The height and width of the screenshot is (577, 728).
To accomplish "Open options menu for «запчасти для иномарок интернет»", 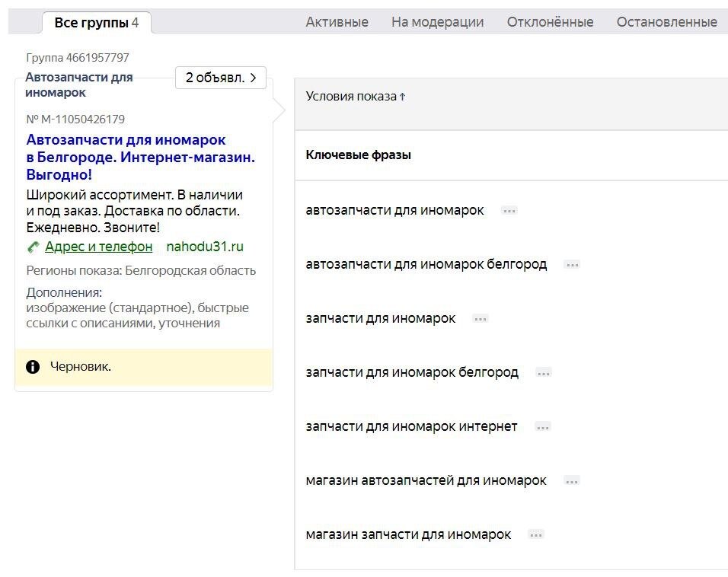I will (543, 427).
